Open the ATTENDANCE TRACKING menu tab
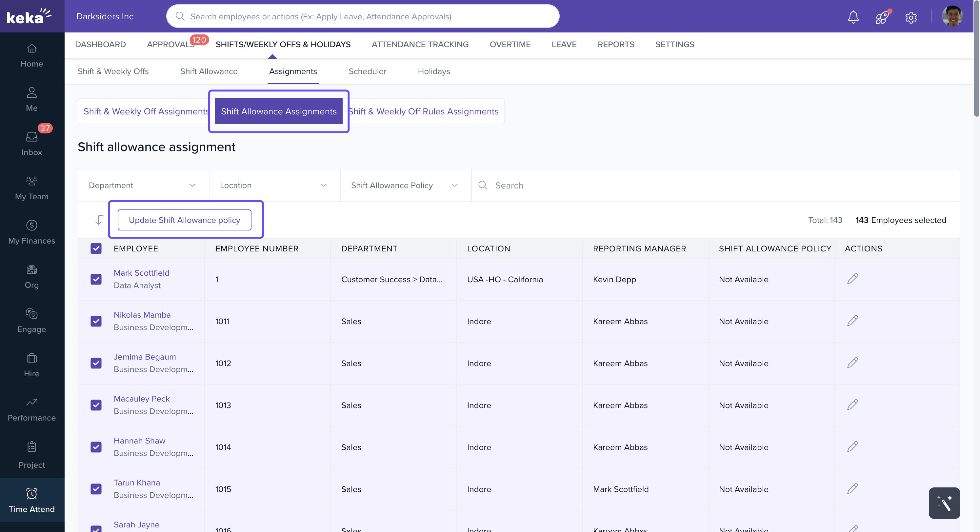Screen dimensions: 980x532 (x=420, y=44)
